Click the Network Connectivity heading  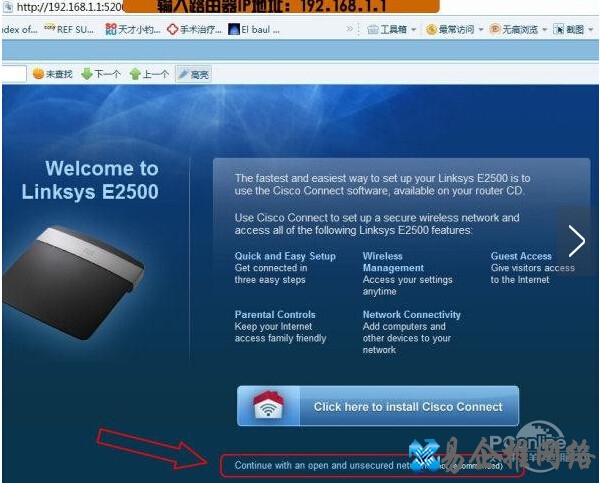tap(412, 315)
